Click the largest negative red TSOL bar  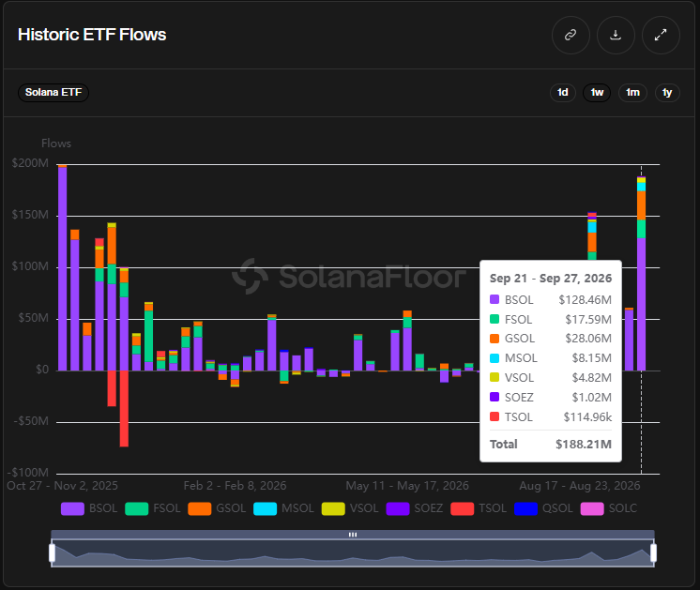[x=124, y=408]
